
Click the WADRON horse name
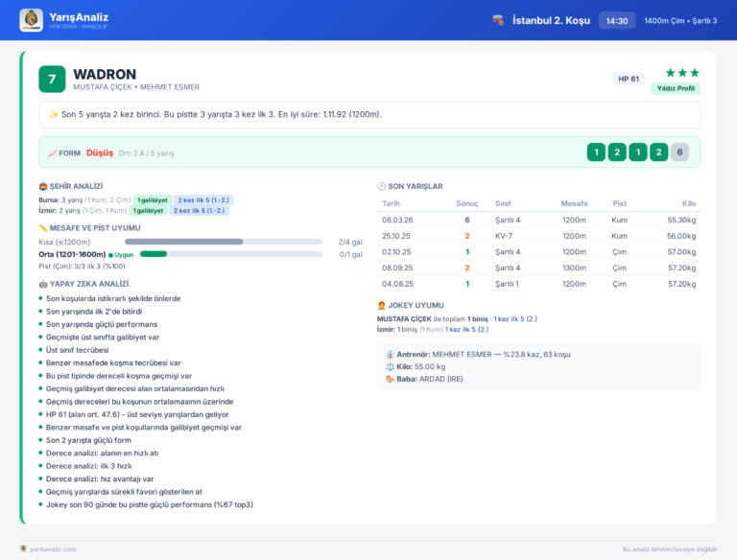pyautogui.click(x=105, y=74)
